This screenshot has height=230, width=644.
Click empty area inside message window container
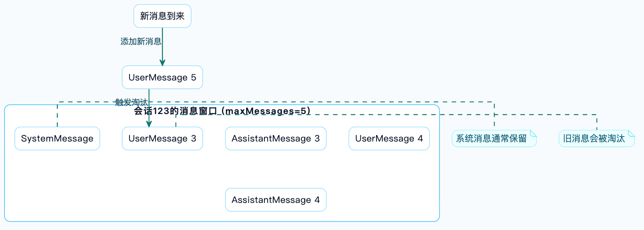[x=115, y=183]
